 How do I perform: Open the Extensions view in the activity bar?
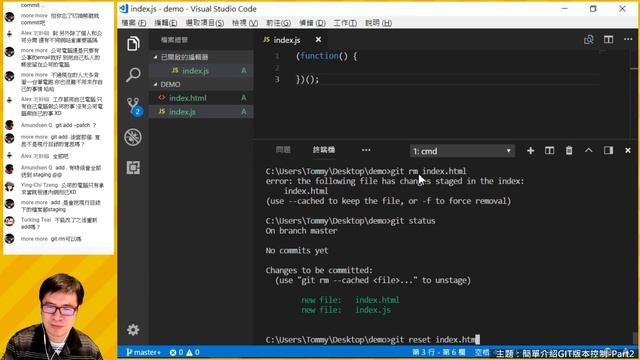point(133,167)
